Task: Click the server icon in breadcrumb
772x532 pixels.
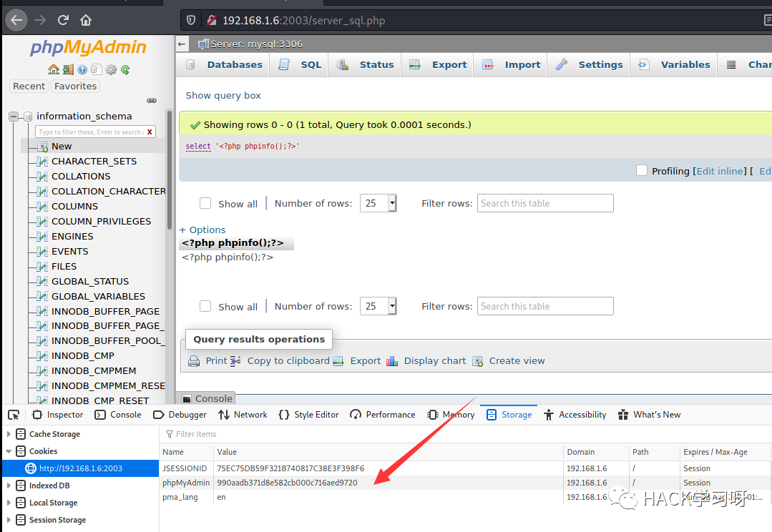Action: point(203,44)
